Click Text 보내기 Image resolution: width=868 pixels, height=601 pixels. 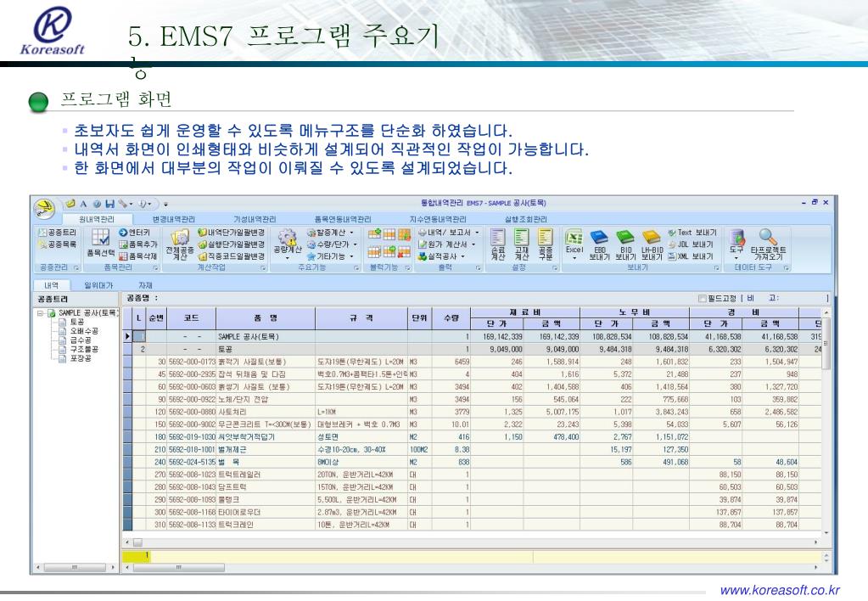692,233
